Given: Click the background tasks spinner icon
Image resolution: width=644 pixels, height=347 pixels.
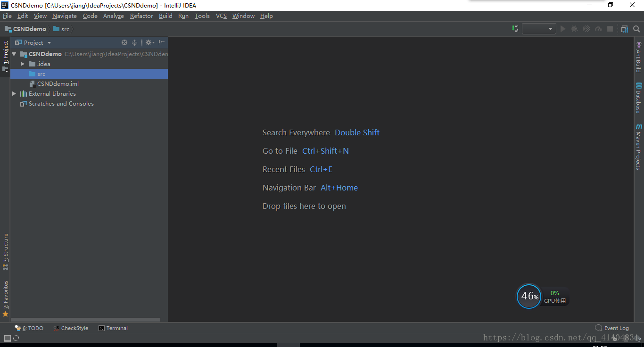Looking at the screenshot, I should (16, 338).
